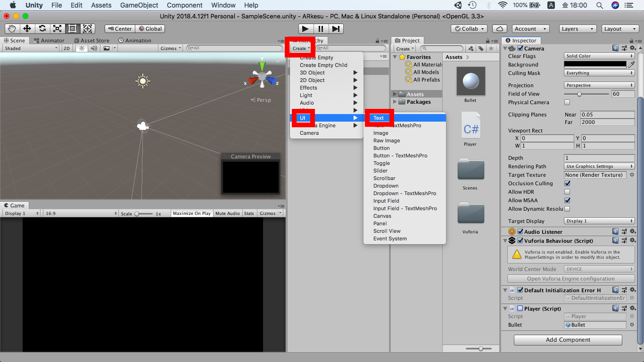The width and height of the screenshot is (644, 362).
Task: Switch to Animator tab
Action: (x=49, y=41)
